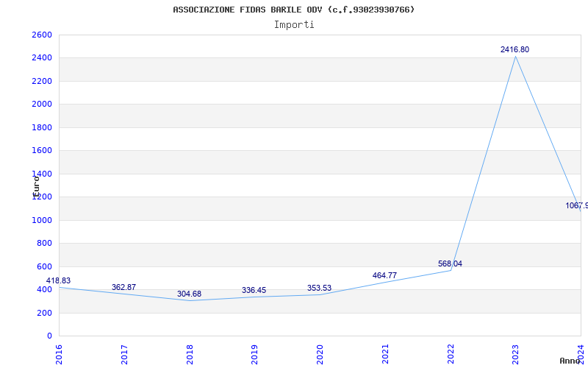588x368 pixels.
Task: Click the y-axis value 600
Action: (x=44, y=266)
